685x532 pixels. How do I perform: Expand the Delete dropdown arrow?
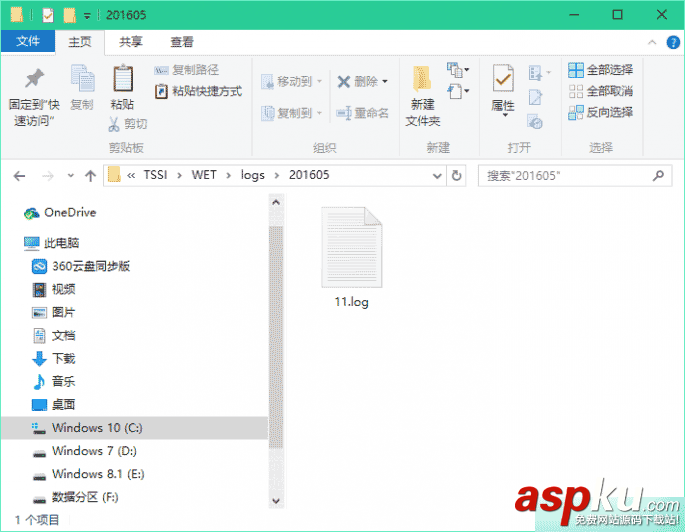coord(385,81)
